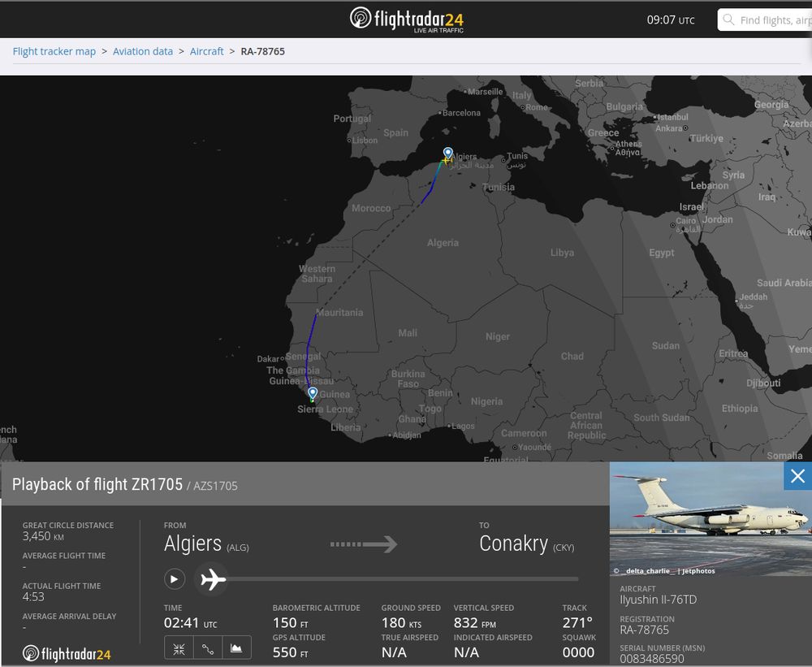Click the 02:41 UTC time value
Image resolution: width=812 pixels, height=667 pixels.
point(191,623)
